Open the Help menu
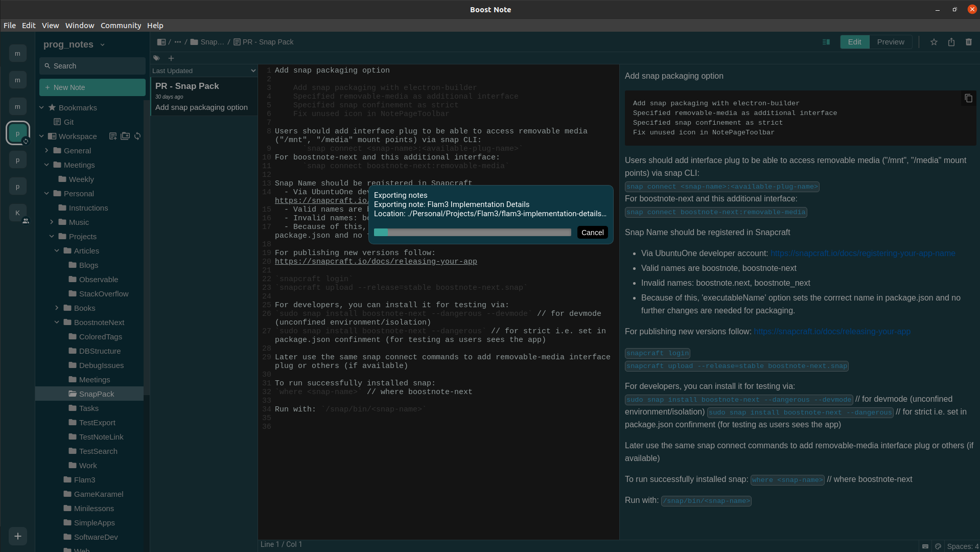Viewport: 980px width, 552px height. (155, 26)
